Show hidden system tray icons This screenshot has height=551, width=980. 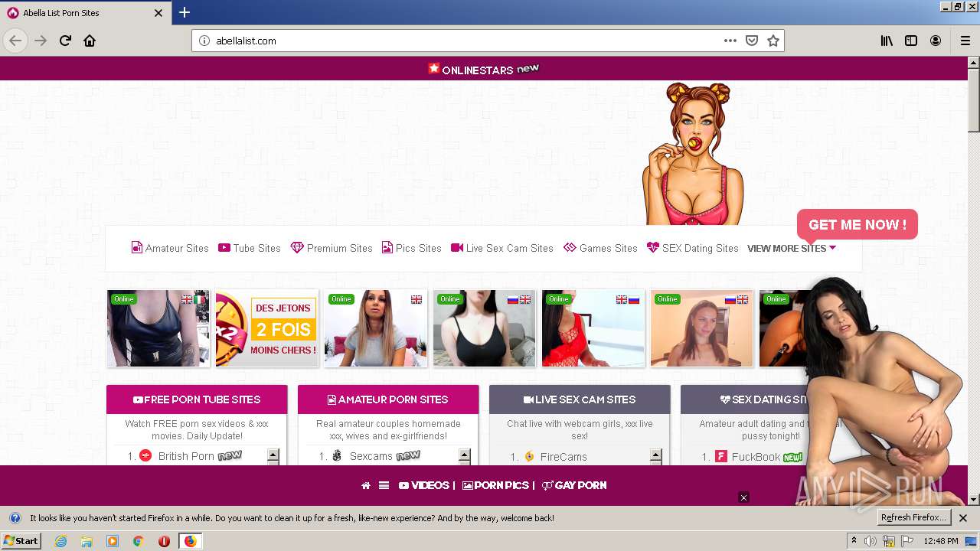coord(854,541)
